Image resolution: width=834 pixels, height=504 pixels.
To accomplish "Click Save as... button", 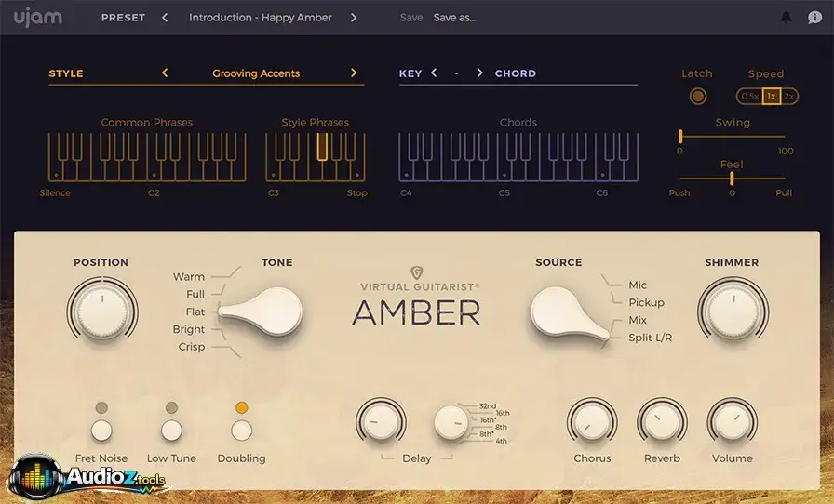I will [454, 18].
